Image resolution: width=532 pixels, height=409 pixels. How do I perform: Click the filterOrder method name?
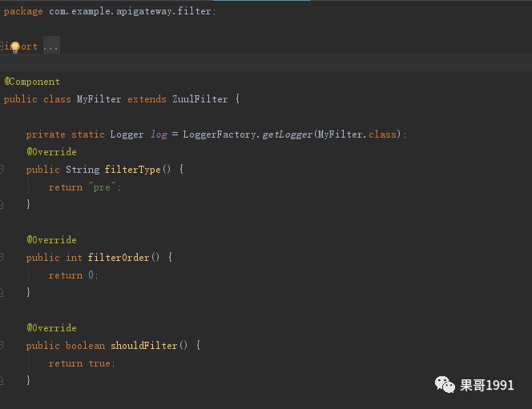119,258
